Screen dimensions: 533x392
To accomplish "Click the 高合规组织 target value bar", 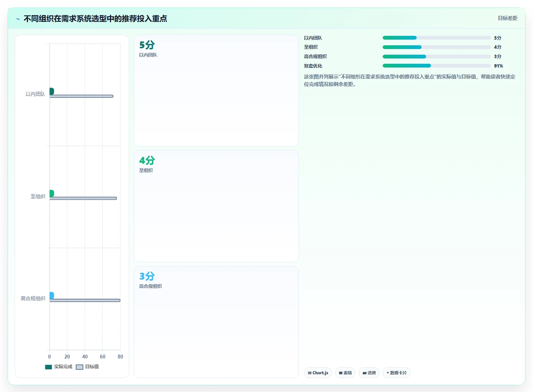I will tap(85, 300).
